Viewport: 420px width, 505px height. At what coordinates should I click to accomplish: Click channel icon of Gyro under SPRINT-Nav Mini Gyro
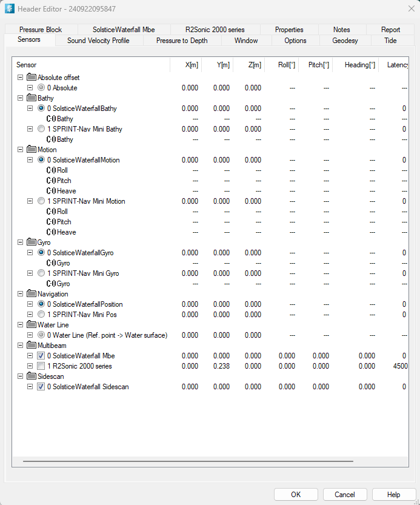[x=51, y=284]
